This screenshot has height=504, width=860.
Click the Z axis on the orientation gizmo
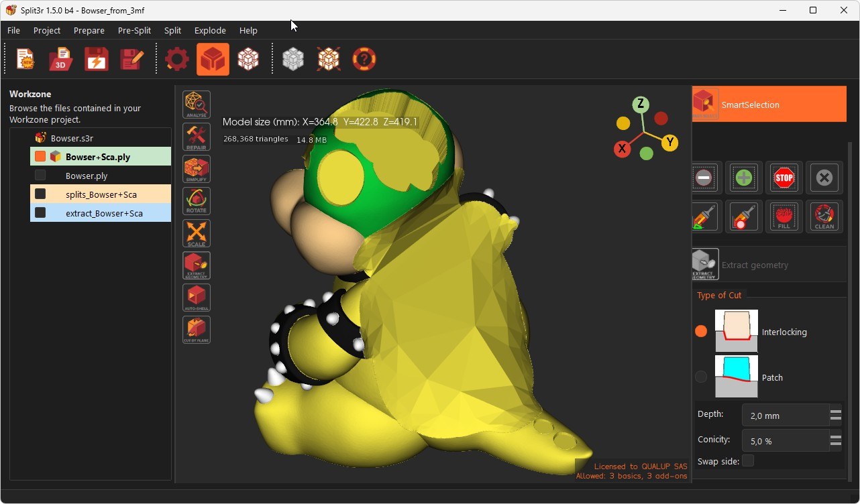click(x=641, y=104)
